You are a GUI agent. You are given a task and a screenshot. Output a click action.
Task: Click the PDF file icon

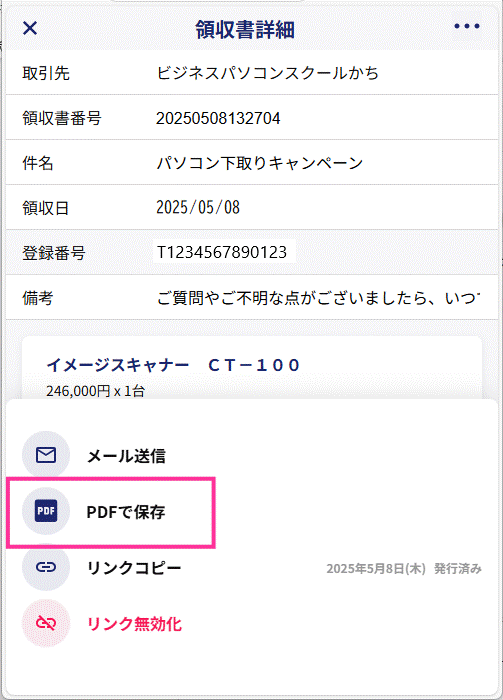coord(46,511)
